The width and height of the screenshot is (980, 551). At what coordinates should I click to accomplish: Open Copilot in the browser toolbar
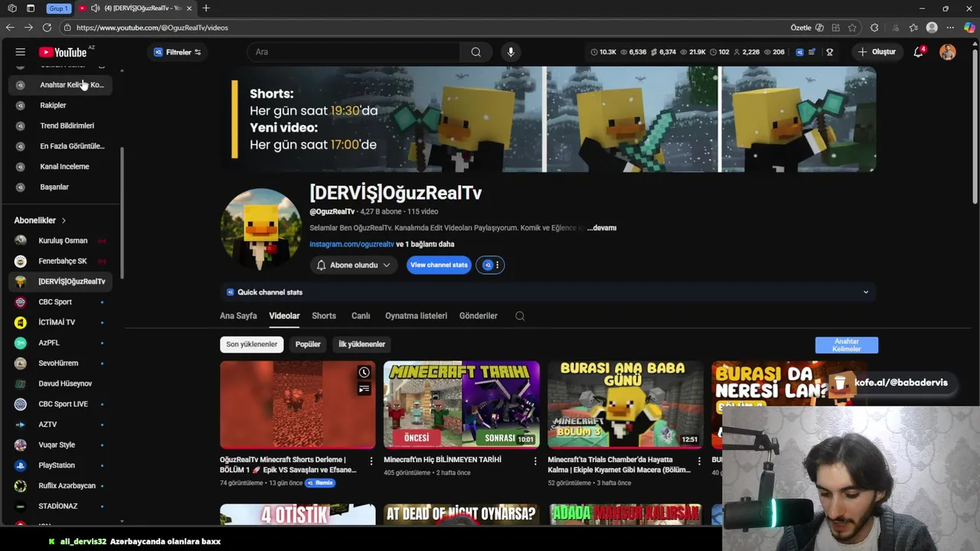969,28
